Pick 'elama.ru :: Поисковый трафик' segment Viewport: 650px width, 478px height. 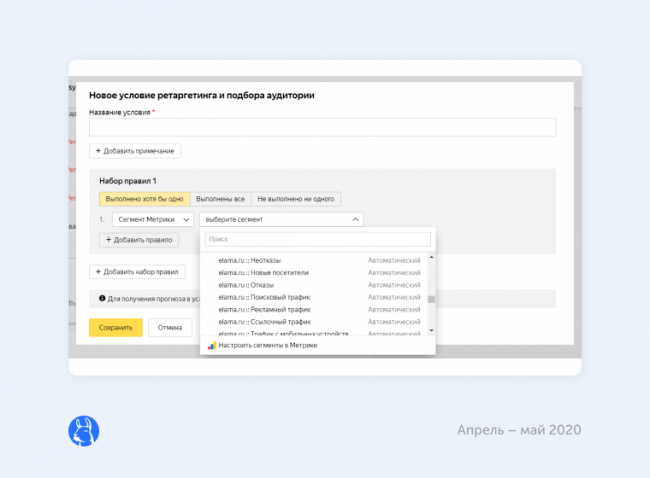coord(266,297)
